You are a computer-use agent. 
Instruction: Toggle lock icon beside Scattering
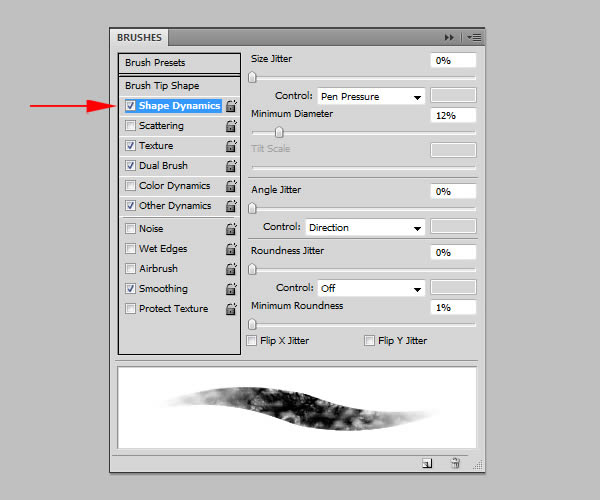coord(231,126)
